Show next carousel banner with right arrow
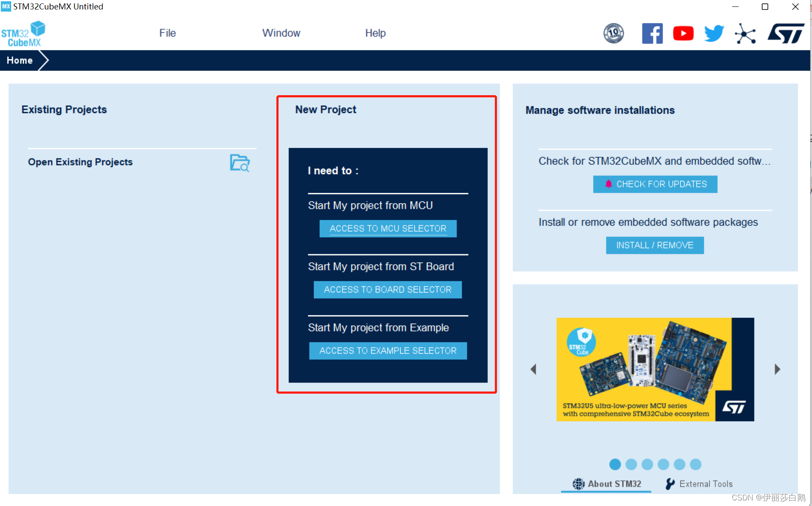This screenshot has width=812, height=506. pyautogui.click(x=777, y=369)
